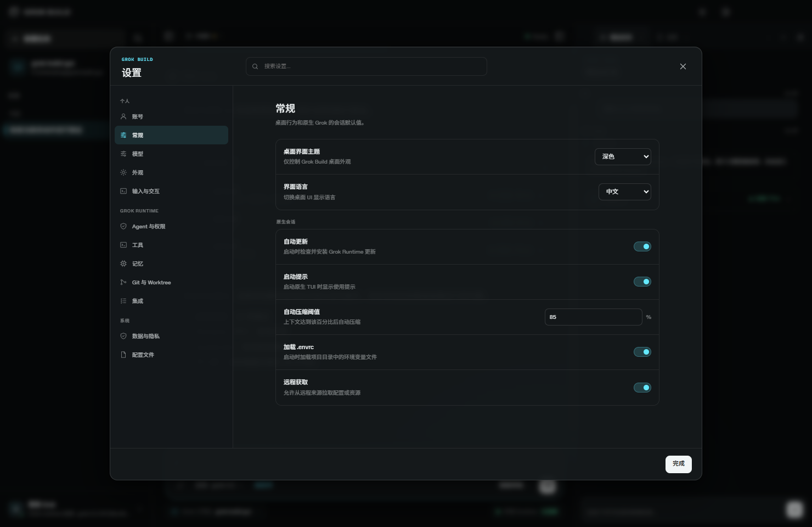This screenshot has width=812, height=527.
Task: Click the Agent 与权限 shield icon
Action: 123,226
